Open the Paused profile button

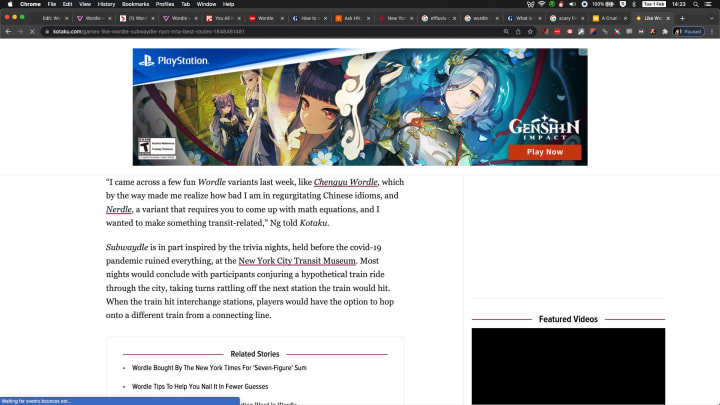tap(688, 32)
